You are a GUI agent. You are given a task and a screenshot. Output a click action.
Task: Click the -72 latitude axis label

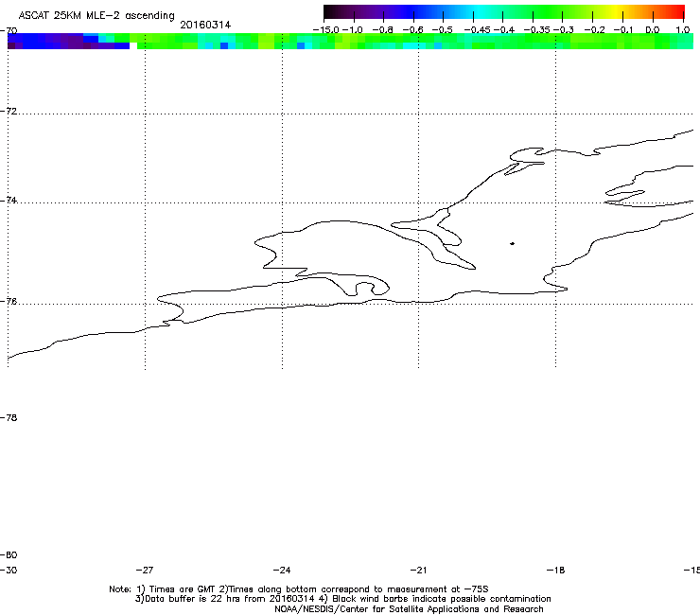pyautogui.click(x=9, y=111)
